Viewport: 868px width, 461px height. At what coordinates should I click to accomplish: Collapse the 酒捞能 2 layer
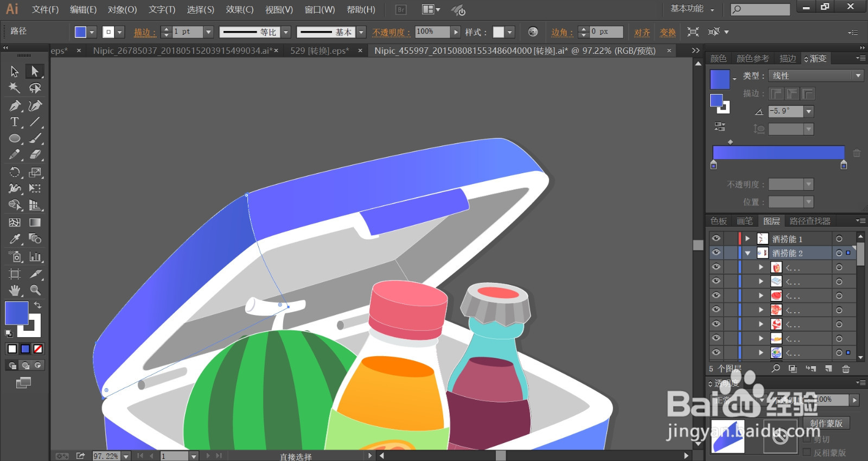(748, 253)
